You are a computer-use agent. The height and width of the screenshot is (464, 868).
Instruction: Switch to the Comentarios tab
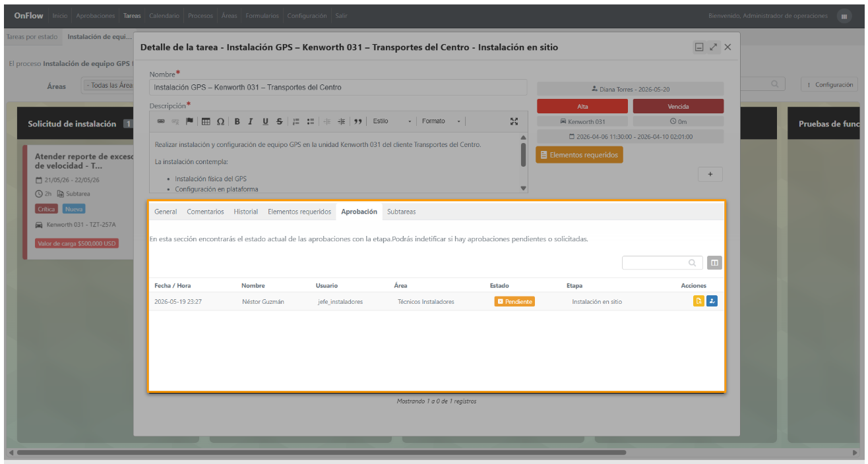click(205, 212)
